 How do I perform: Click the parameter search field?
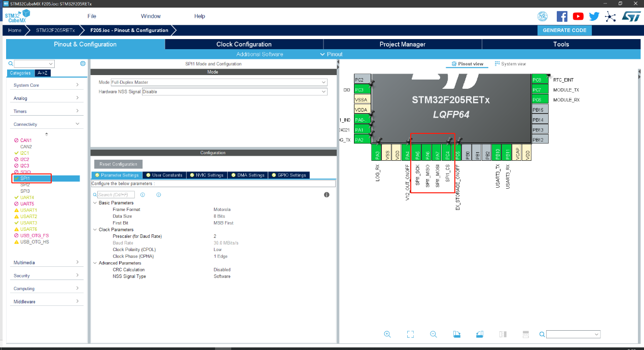116,195
